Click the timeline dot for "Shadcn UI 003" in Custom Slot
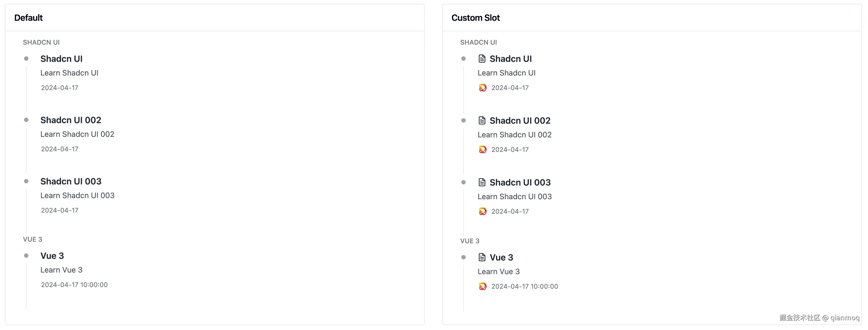 (463, 182)
